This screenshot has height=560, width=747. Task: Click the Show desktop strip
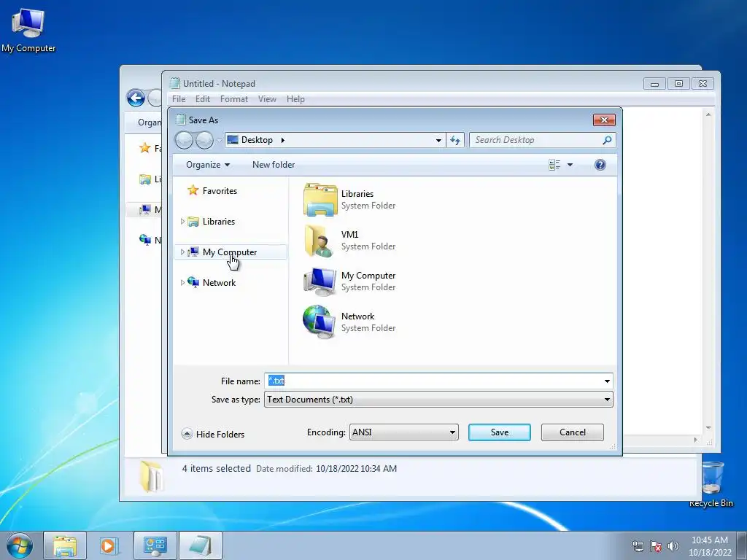[742, 545]
